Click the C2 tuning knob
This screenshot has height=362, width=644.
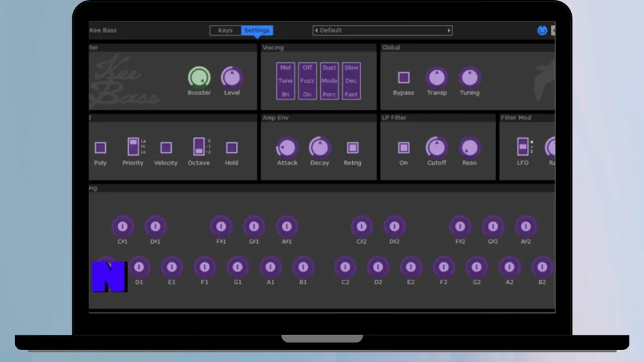(345, 267)
